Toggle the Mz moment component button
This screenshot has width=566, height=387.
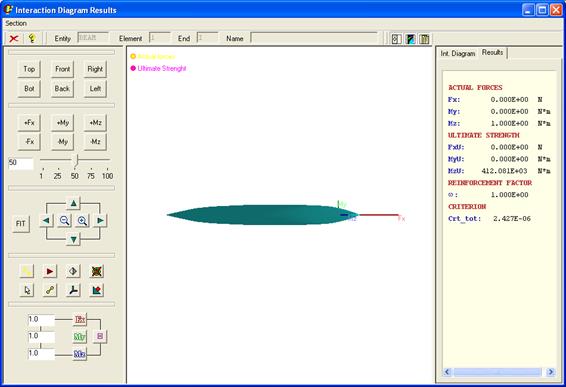(x=79, y=354)
